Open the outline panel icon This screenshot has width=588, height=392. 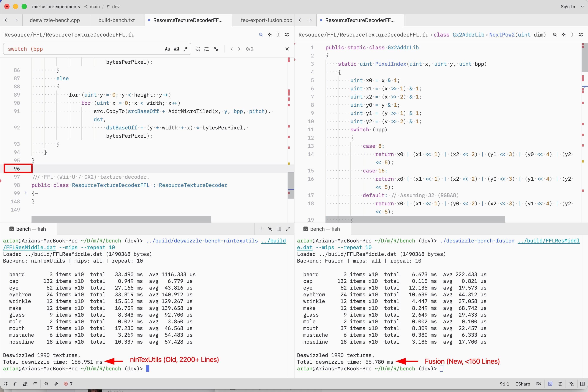click(35, 384)
